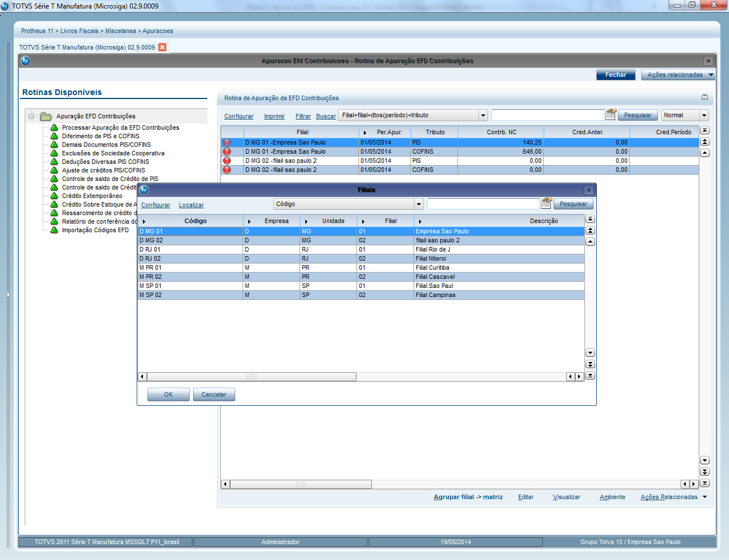This screenshot has height=560, width=729.
Task: Click the red status icon for the D MG 02 COFINS row
Action: 227,170
